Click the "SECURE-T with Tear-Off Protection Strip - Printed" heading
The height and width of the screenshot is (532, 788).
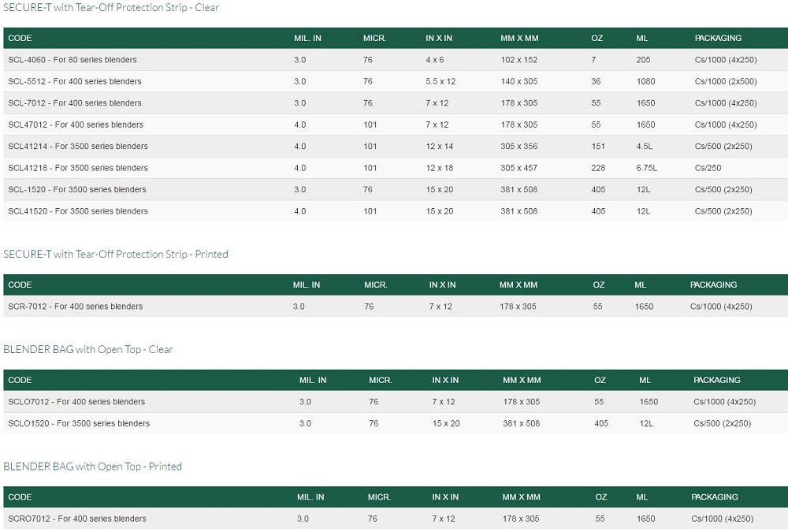point(116,254)
